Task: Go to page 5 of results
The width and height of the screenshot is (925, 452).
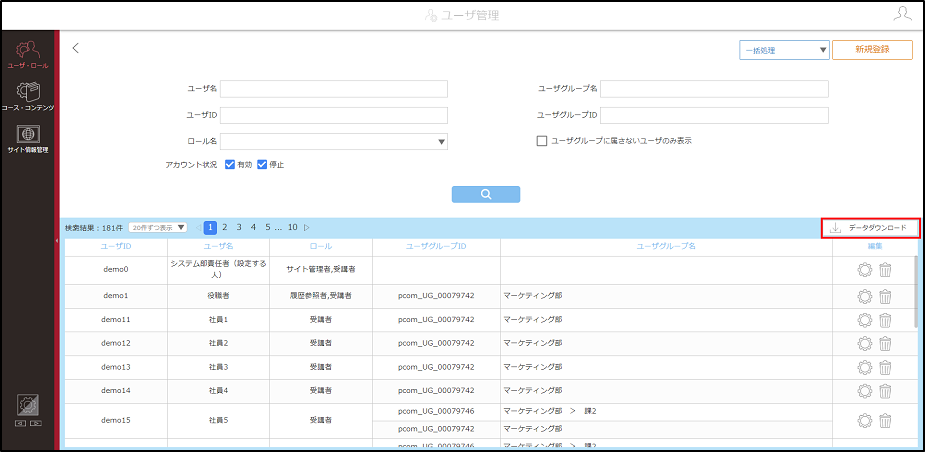Action: (267, 227)
